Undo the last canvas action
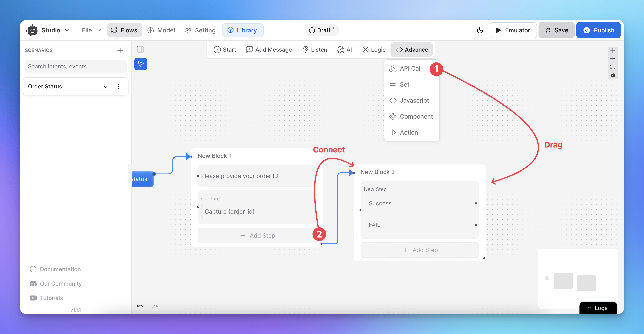Image resolution: width=644 pixels, height=334 pixels. [140, 306]
